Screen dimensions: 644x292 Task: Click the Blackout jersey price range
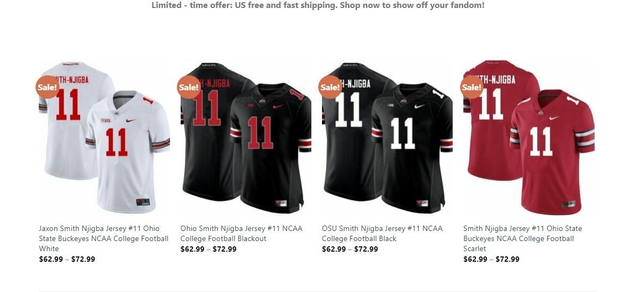[208, 249]
